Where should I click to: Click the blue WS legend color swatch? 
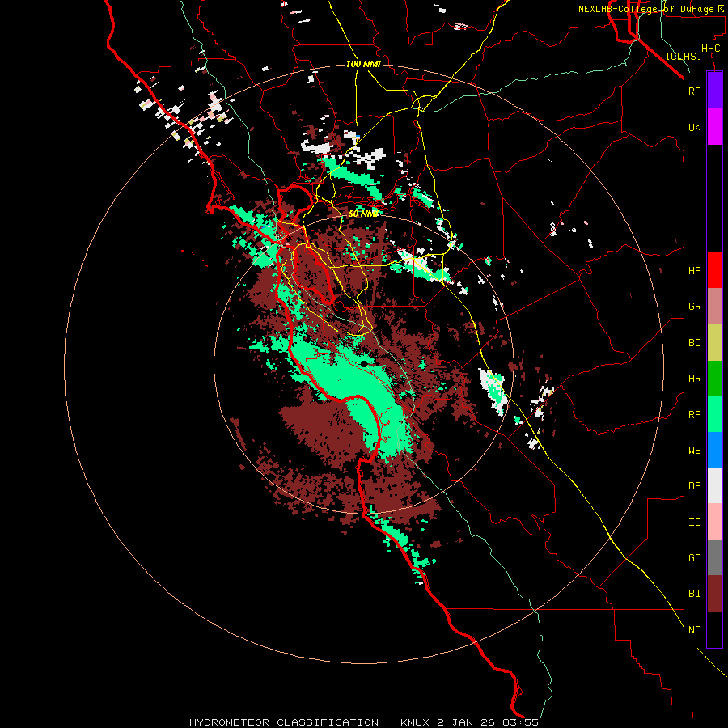tap(714, 450)
